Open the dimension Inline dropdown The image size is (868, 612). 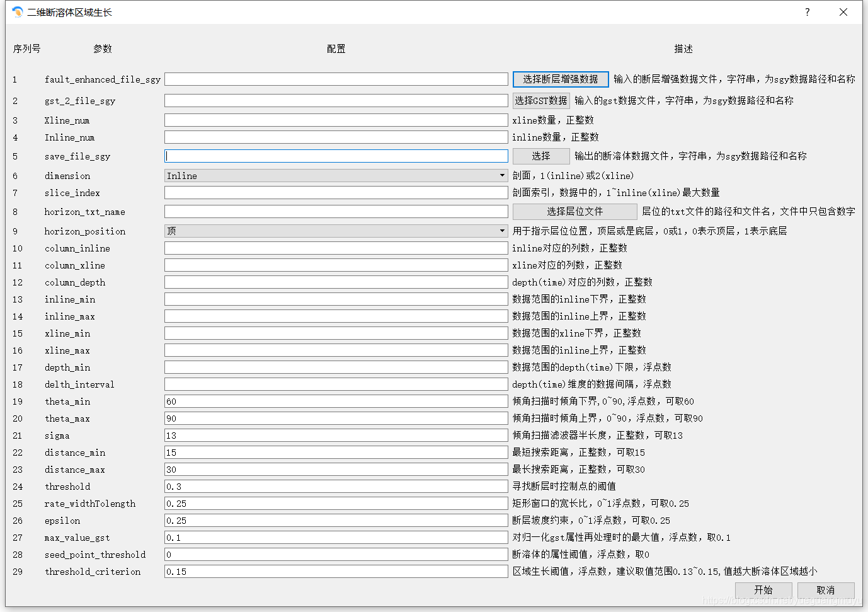click(x=336, y=176)
